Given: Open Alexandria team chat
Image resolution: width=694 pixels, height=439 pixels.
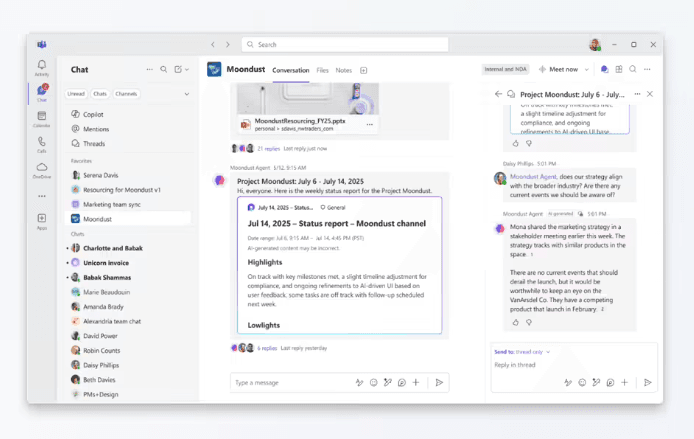Looking at the screenshot, I should (128, 321).
